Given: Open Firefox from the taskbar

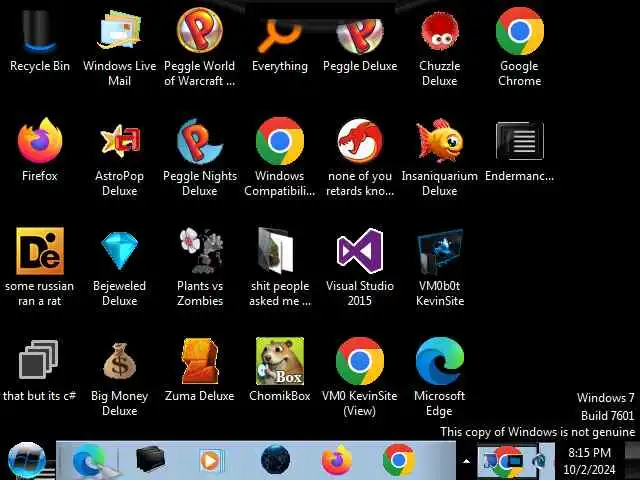Looking at the screenshot, I should (x=336, y=460).
